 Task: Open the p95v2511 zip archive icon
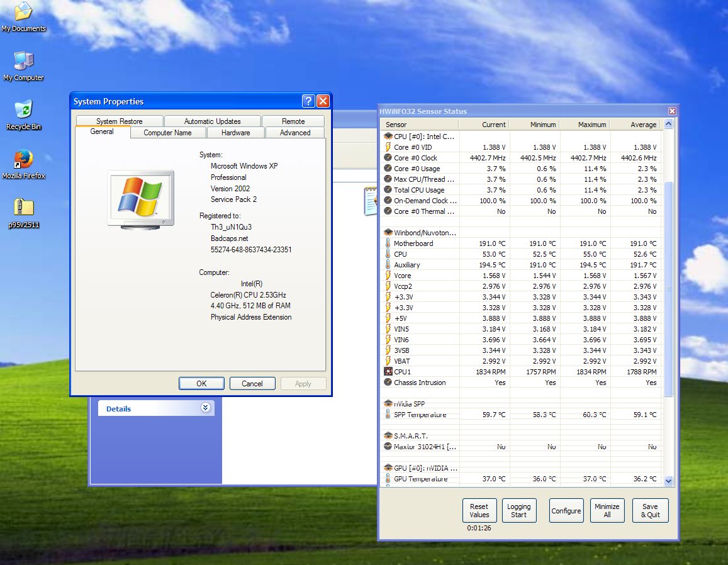point(23,207)
